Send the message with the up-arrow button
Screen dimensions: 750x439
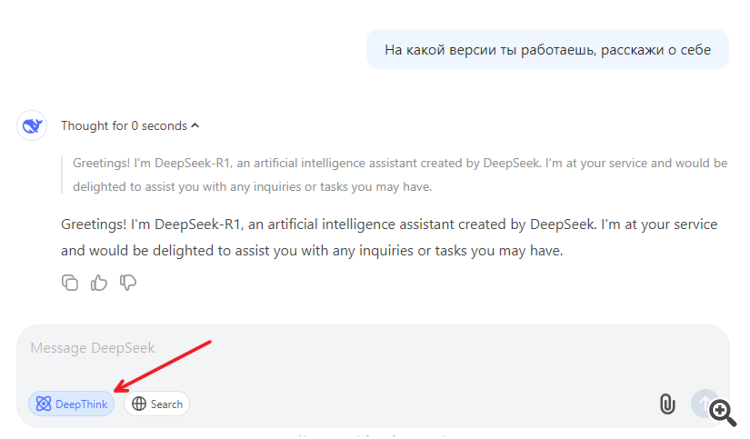pyautogui.click(x=703, y=403)
